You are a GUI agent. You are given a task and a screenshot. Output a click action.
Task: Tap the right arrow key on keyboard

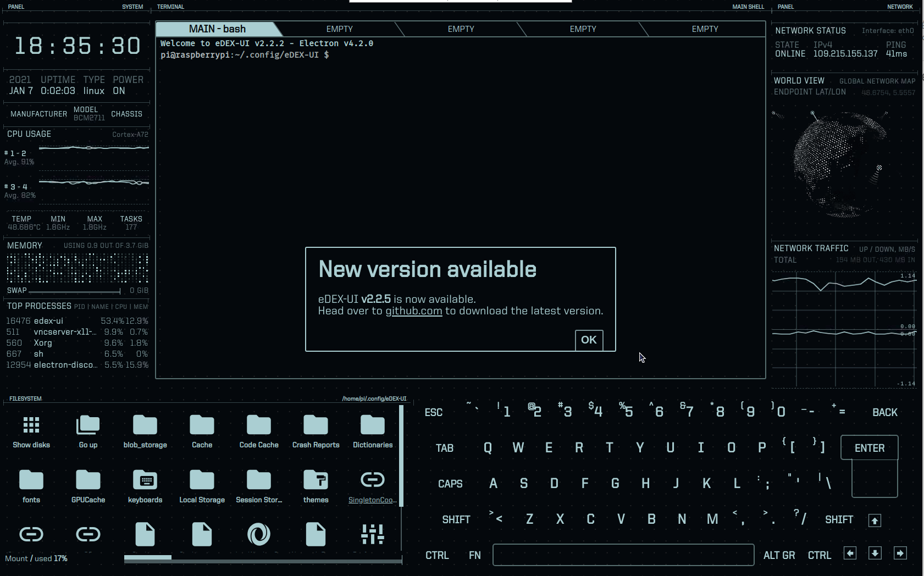coord(900,553)
